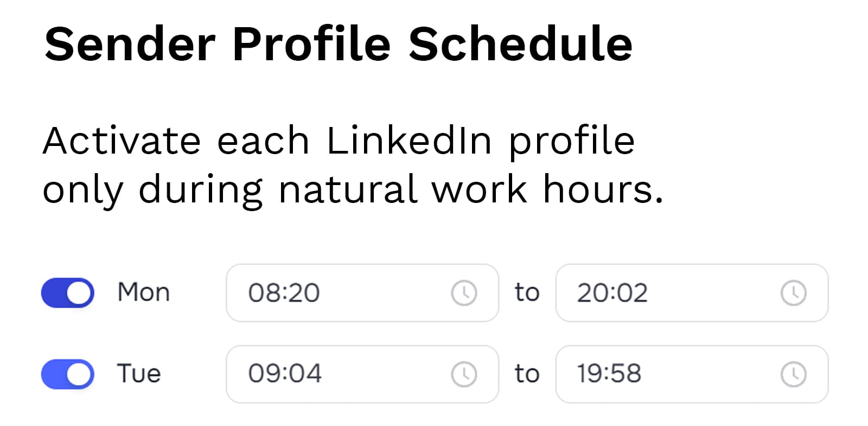The image size is (868, 426).
Task: Disable the Monday schedule toggle
Action: coord(68,293)
